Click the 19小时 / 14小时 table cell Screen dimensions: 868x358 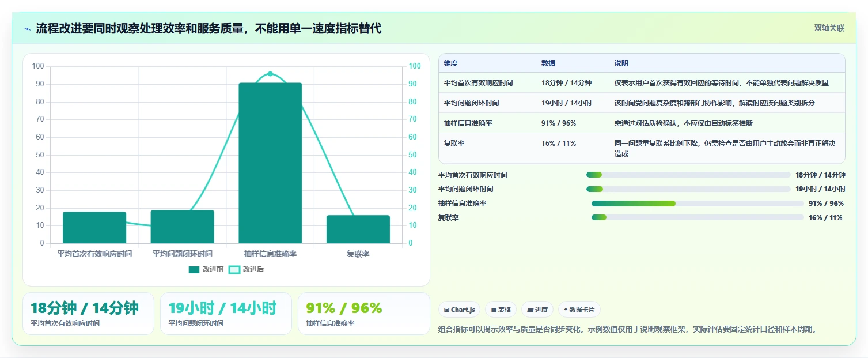(566, 103)
